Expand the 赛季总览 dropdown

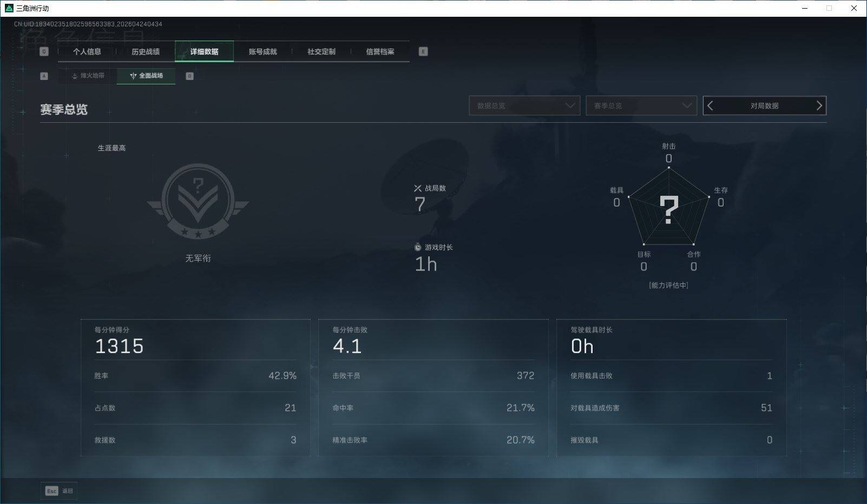tap(641, 105)
